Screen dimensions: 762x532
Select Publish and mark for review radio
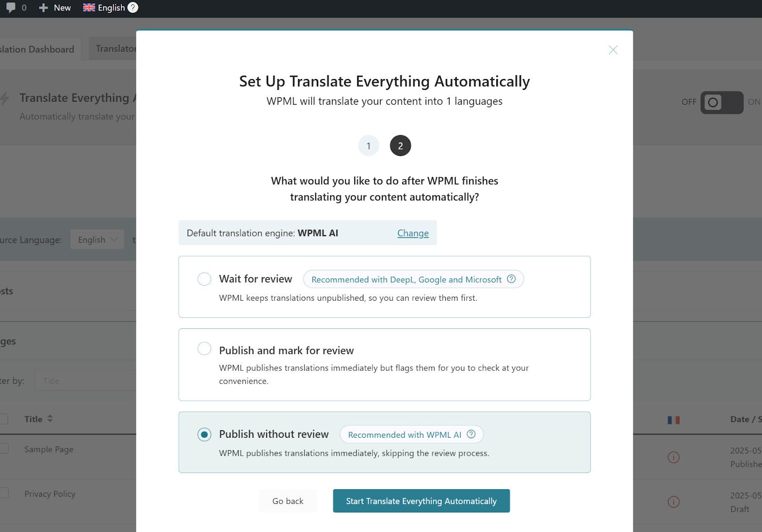coord(204,349)
